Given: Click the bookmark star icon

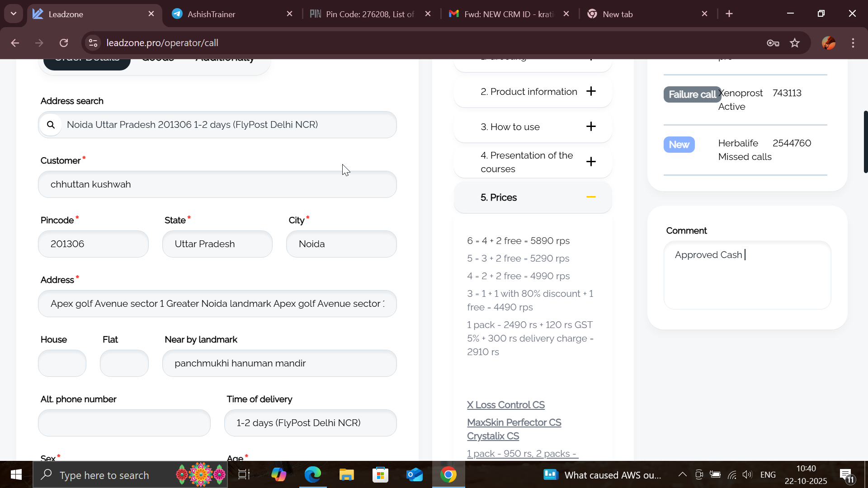Looking at the screenshot, I should point(795,43).
